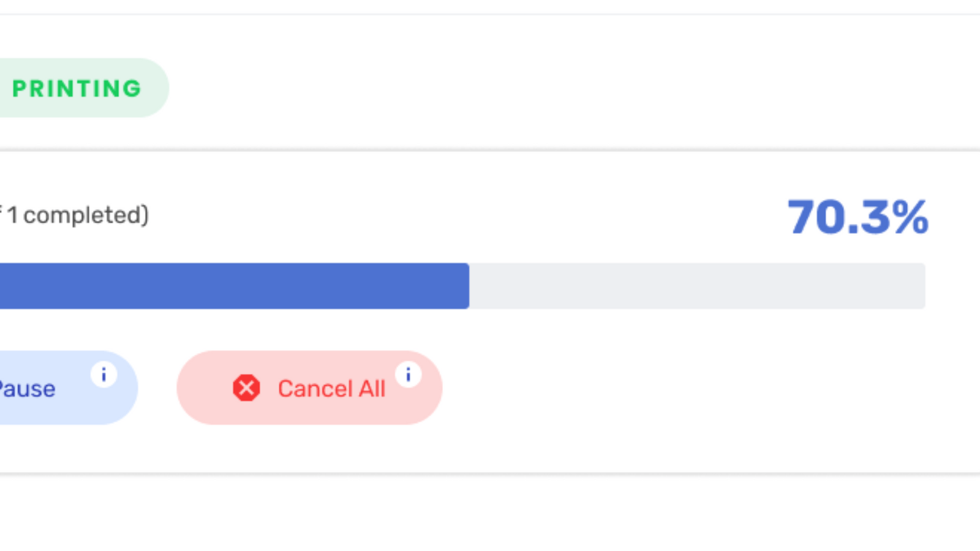Click the green PRINTING status badge
The image size is (980, 551).
tap(77, 88)
